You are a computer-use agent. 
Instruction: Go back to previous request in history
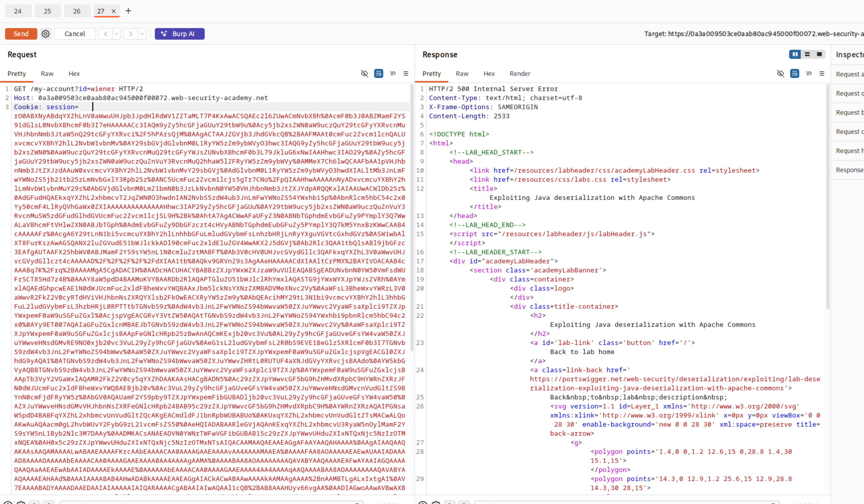(105, 34)
